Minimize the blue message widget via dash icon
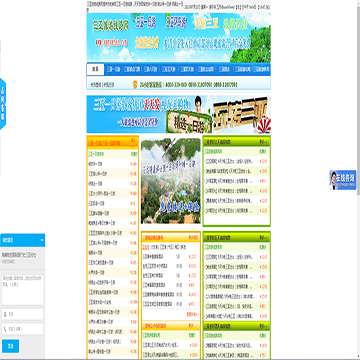This screenshot has width=360, height=360. 42,240
